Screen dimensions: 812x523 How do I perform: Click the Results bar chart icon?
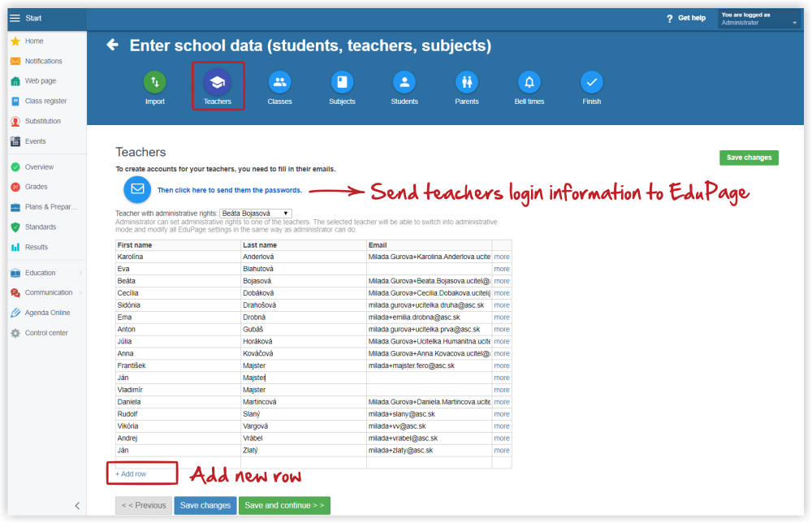click(x=15, y=248)
